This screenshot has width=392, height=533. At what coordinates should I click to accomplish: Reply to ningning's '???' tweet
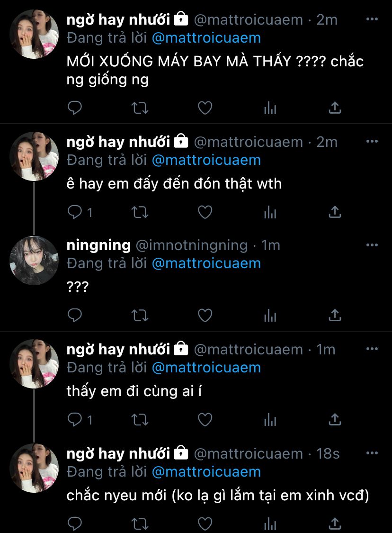[x=75, y=315]
